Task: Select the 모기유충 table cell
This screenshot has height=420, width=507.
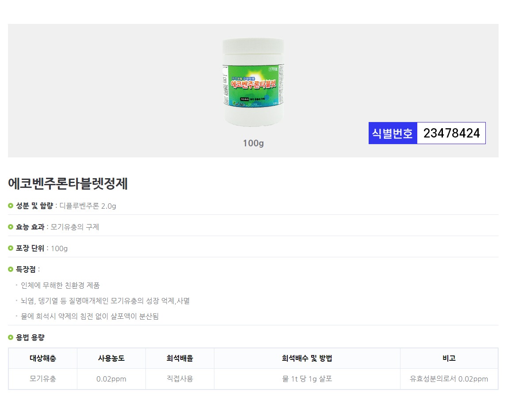Action: 43,379
